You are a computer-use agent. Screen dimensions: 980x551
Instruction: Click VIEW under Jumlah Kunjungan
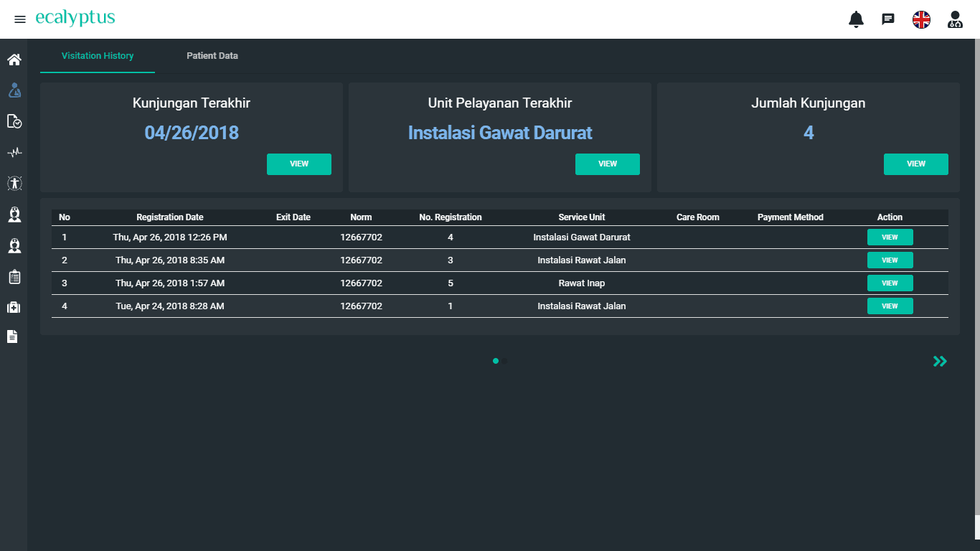916,164
